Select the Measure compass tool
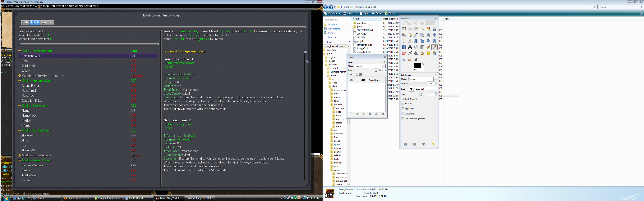This screenshot has height=201, width=644. click(x=429, y=35)
